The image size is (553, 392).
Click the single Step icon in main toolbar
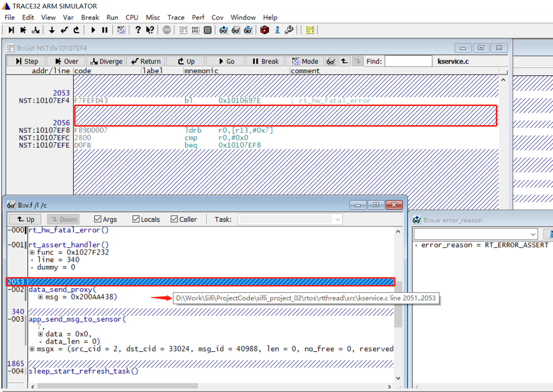[x=11, y=30]
